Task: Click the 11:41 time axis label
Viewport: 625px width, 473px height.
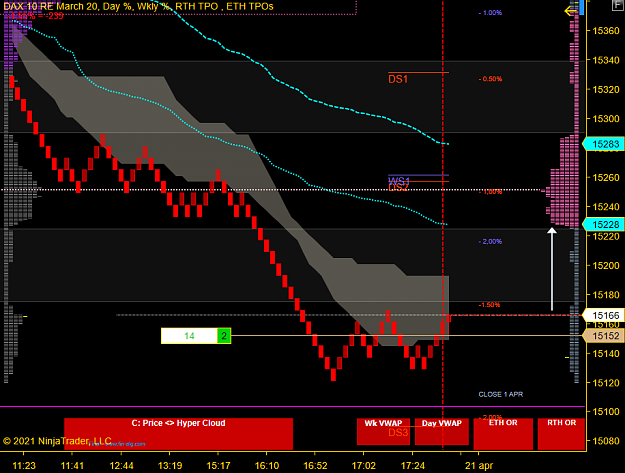Action: (72, 465)
